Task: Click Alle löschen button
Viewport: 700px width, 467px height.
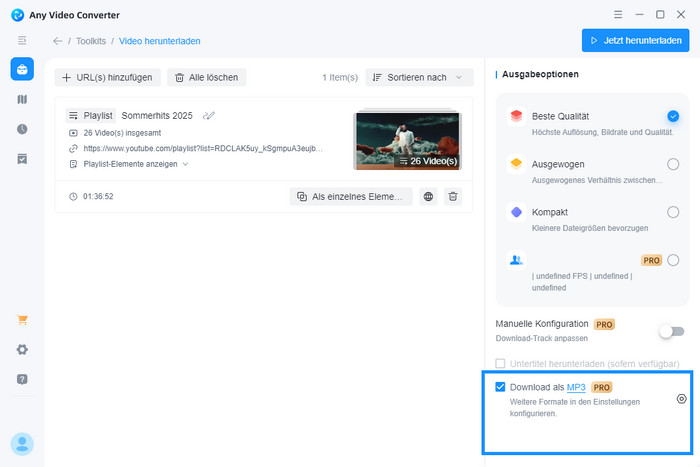Action: (207, 77)
